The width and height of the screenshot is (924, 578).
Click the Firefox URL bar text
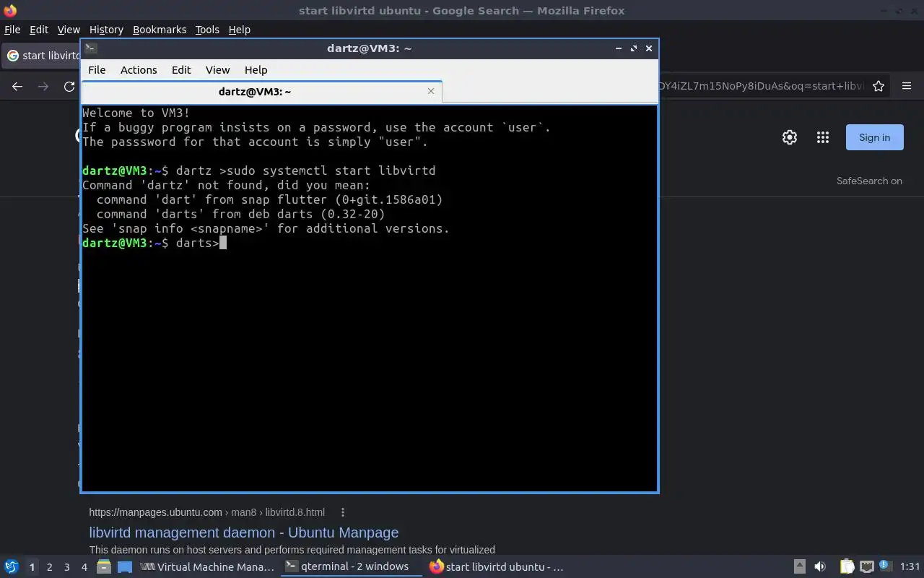coord(761,86)
